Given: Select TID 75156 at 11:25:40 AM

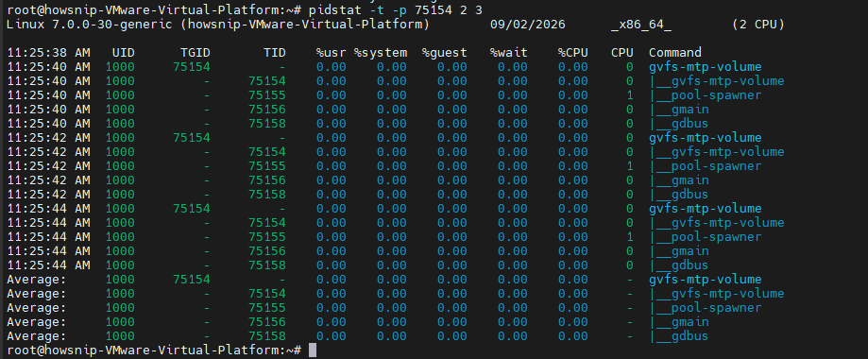Looking at the screenshot, I should 267,110.
